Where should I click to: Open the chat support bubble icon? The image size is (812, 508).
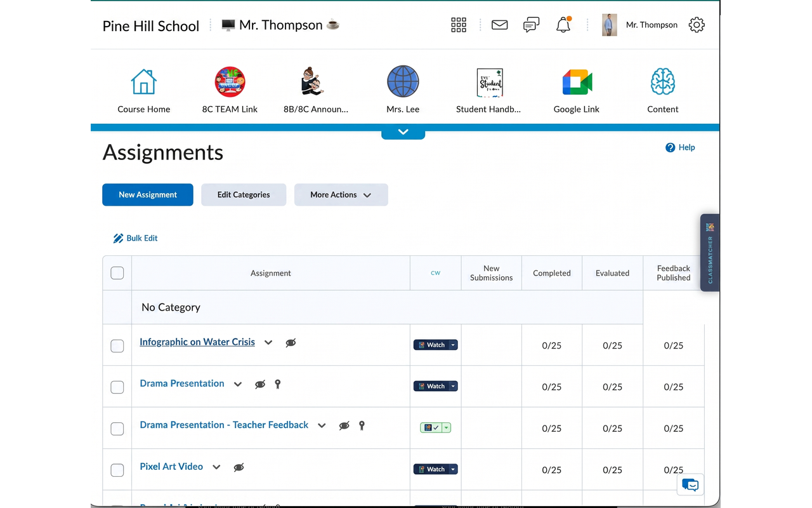690,485
